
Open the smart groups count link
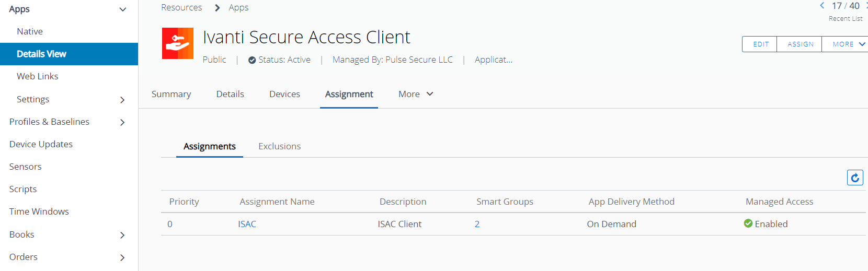point(477,224)
